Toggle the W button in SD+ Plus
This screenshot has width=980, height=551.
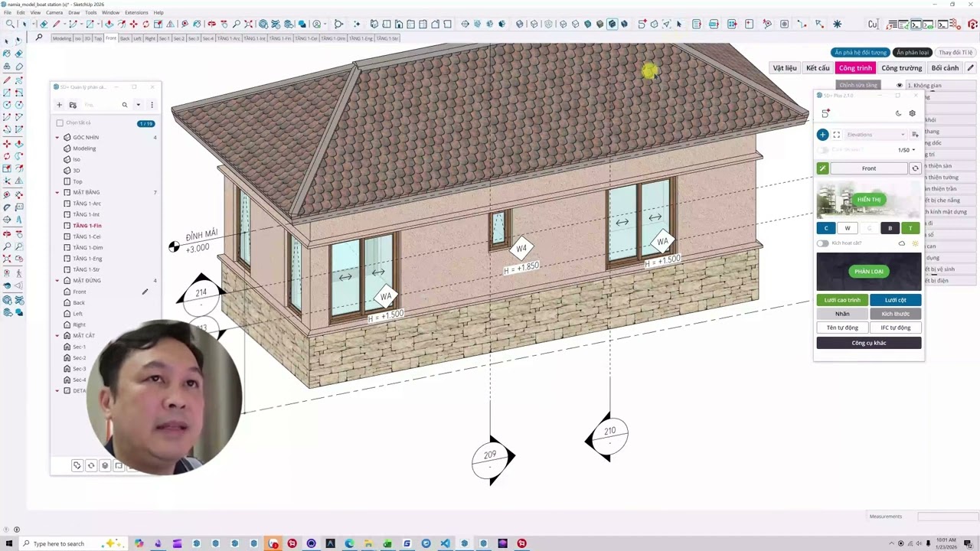pos(848,228)
